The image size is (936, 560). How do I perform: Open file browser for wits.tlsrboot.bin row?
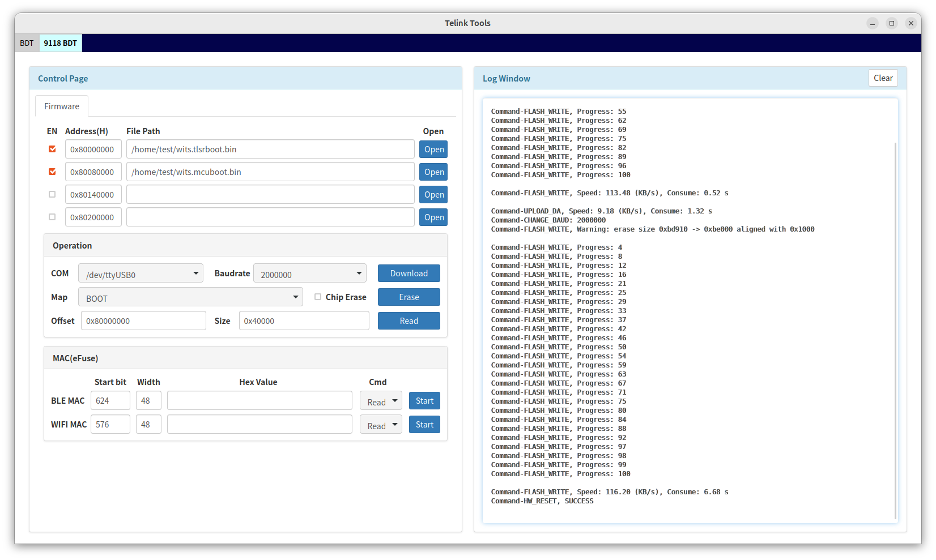tap(434, 149)
